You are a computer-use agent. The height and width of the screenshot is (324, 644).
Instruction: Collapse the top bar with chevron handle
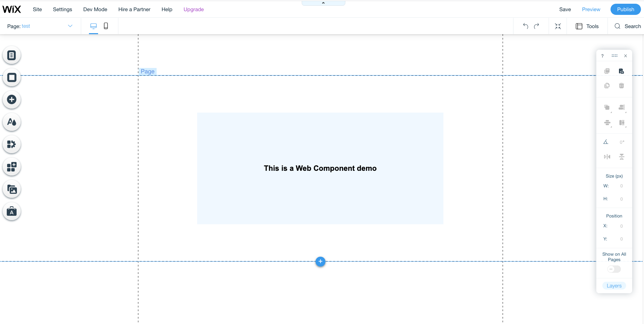323,3
